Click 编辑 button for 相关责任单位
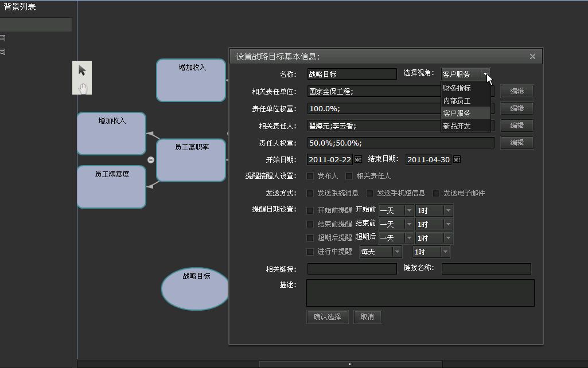Image resolution: width=588 pixels, height=368 pixels. click(517, 91)
